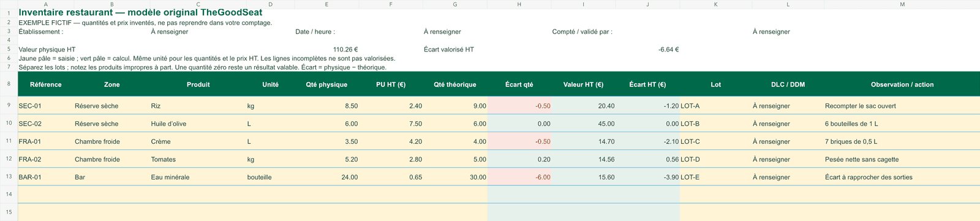The image size is (980, 221).
Task: Click the observation '7 briques de 0,5 L'
Action: tap(902, 141)
